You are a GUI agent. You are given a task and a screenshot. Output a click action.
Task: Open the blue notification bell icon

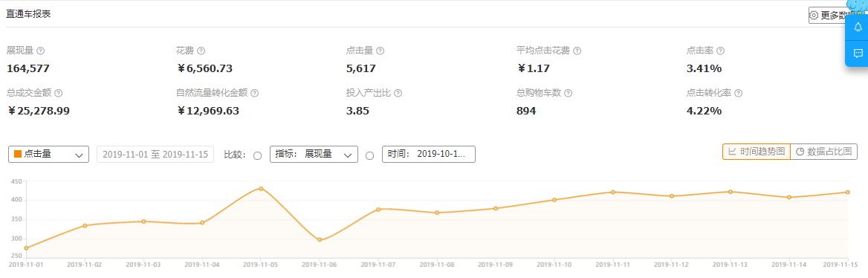tap(858, 28)
